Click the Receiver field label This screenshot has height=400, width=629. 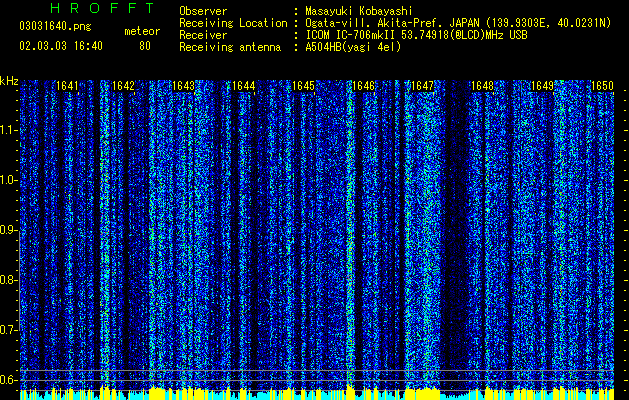(203, 35)
